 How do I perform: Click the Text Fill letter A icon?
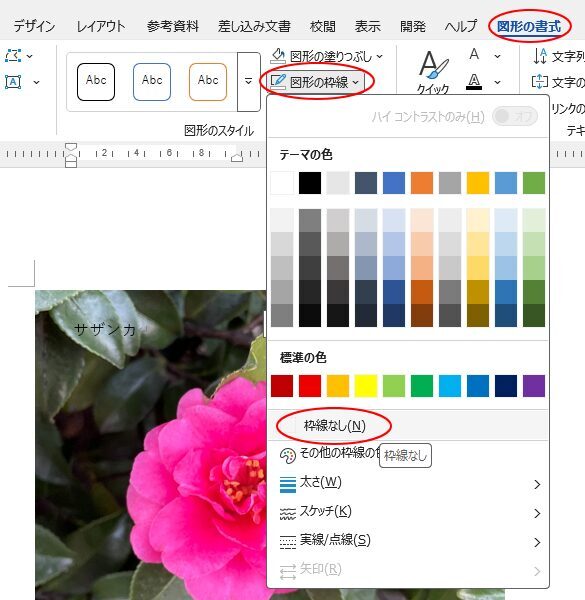(474, 54)
